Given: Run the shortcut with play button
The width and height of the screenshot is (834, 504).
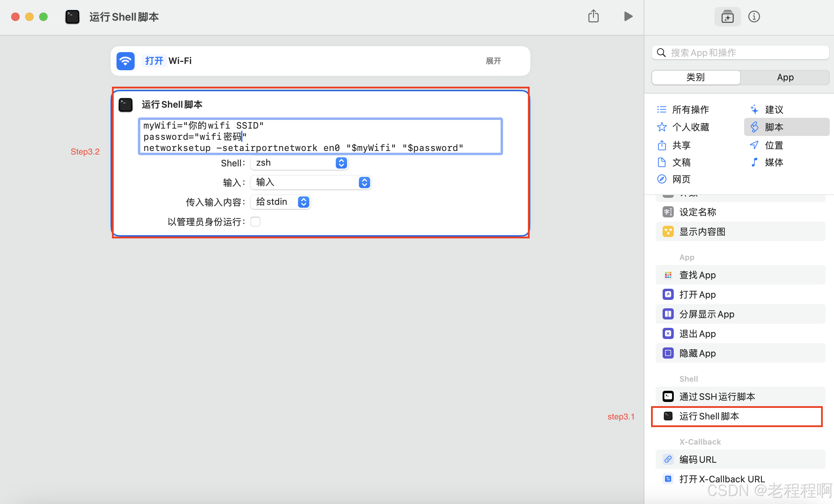Looking at the screenshot, I should [628, 16].
